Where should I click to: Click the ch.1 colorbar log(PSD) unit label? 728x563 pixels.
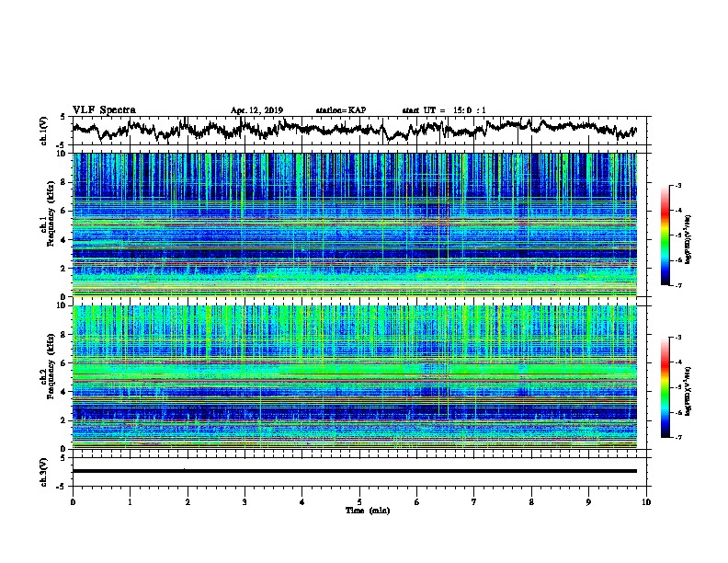point(688,239)
